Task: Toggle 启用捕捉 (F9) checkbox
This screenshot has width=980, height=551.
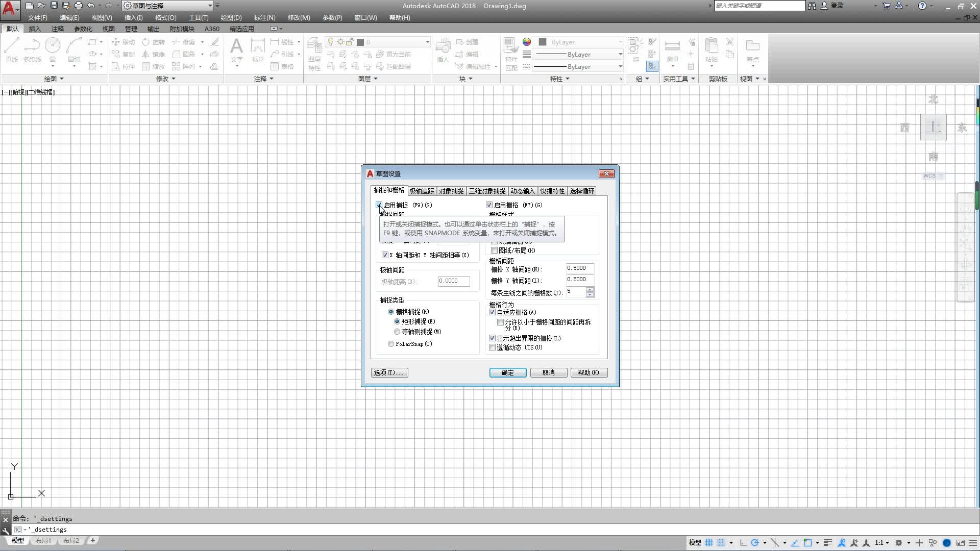Action: tap(379, 205)
